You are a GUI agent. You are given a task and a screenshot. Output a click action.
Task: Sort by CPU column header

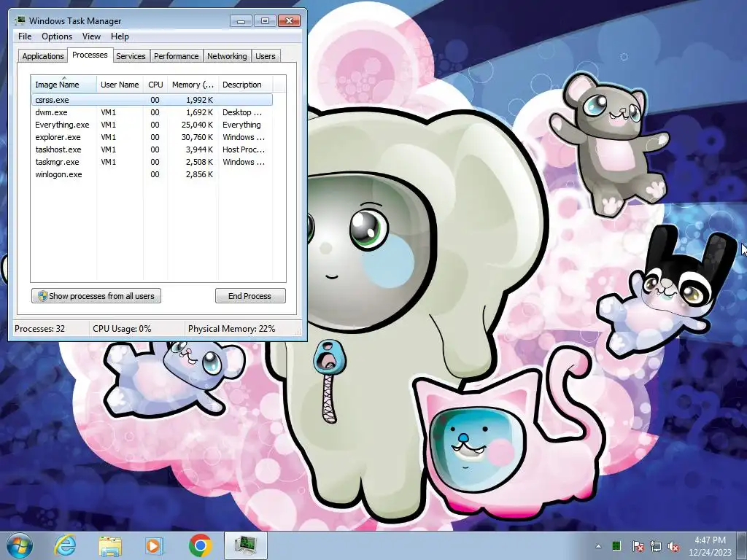pos(155,85)
